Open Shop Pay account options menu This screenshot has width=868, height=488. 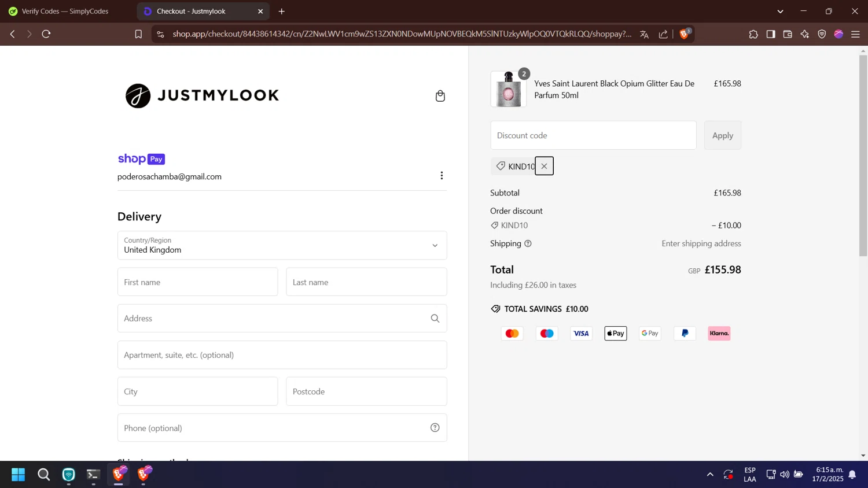tap(442, 176)
